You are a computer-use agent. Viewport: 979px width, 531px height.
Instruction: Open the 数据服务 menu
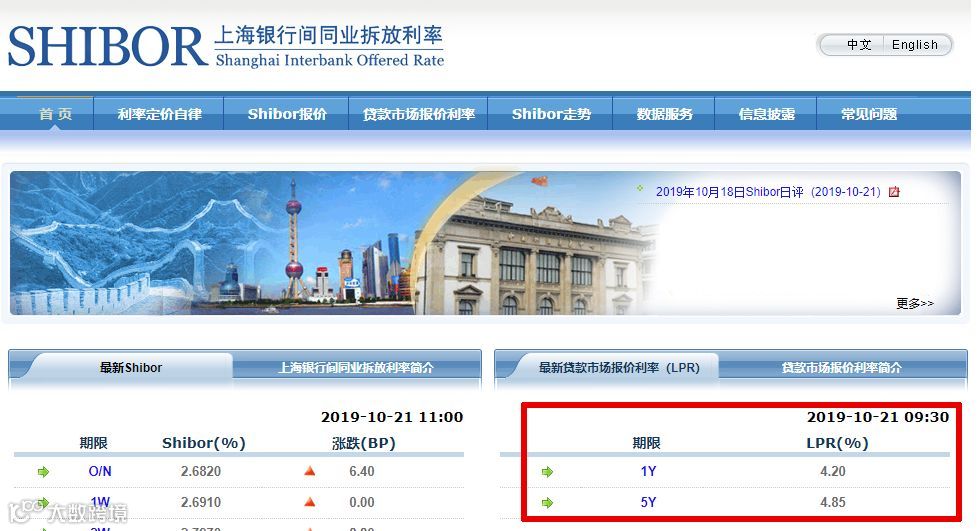click(664, 114)
